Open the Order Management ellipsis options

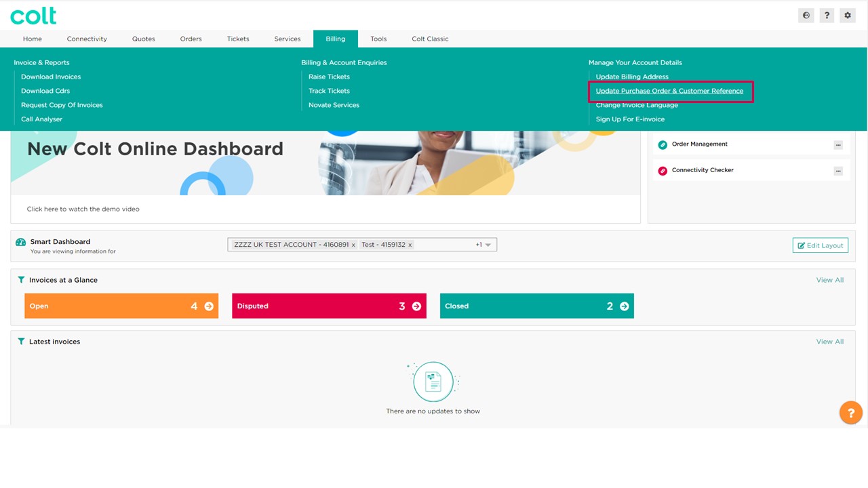pyautogui.click(x=838, y=144)
